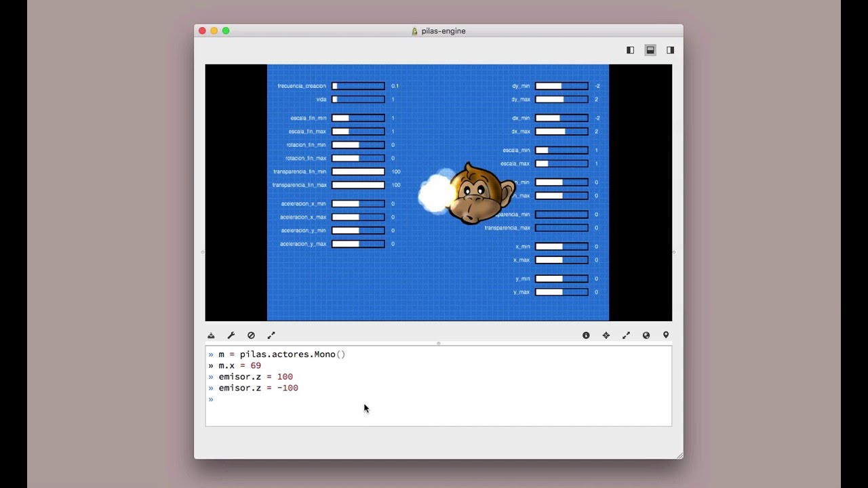
Task: Click the rotacion_fin_min slider bar
Action: pyautogui.click(x=358, y=145)
